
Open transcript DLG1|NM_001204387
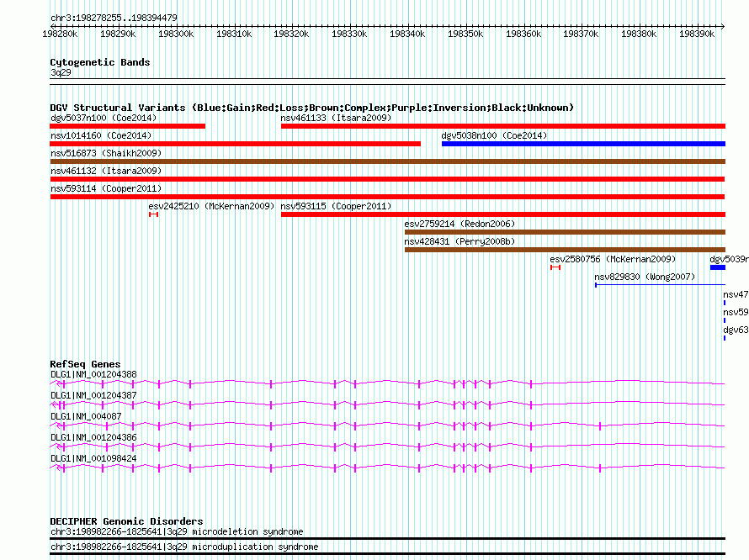point(387,404)
